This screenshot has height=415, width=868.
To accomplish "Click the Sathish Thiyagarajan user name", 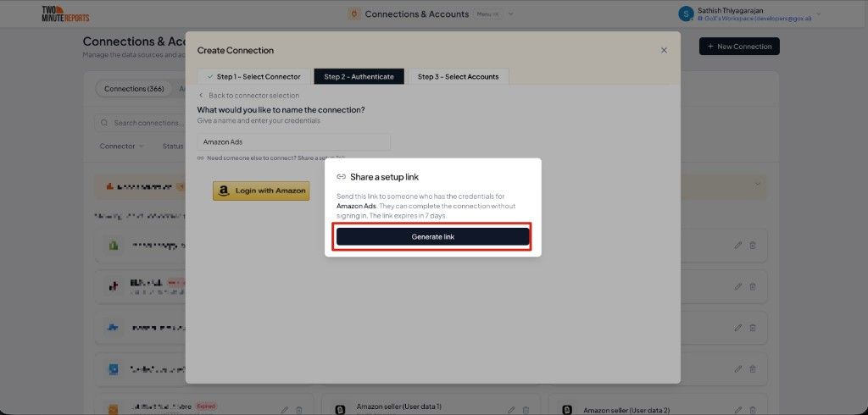I will click(x=732, y=10).
